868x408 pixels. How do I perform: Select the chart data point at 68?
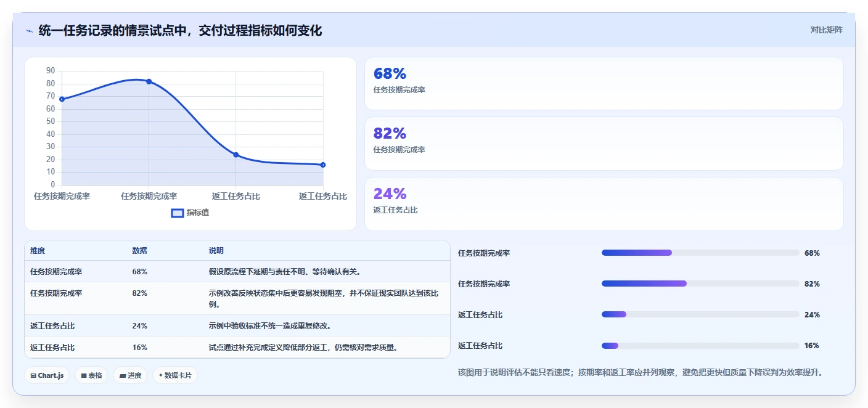pyautogui.click(x=62, y=99)
